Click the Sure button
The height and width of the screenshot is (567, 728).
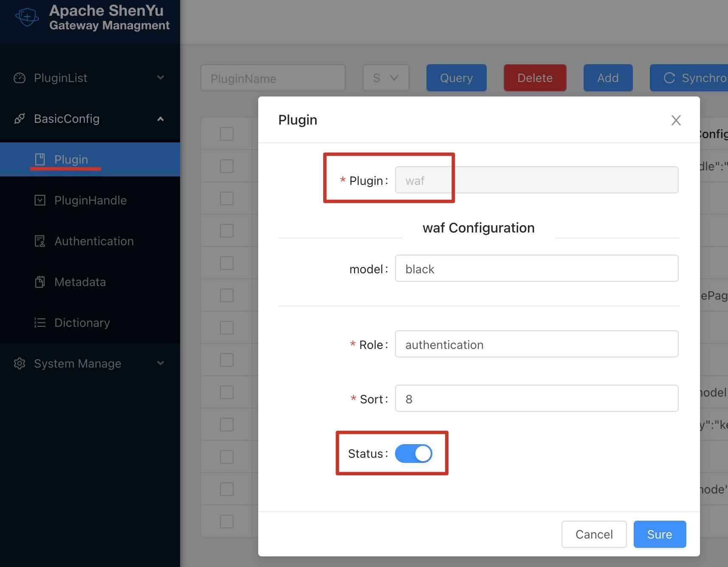(659, 534)
